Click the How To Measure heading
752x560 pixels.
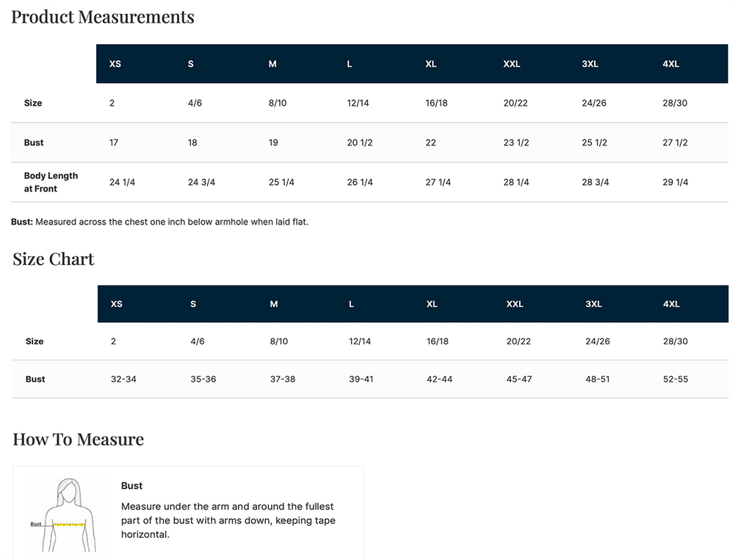pyautogui.click(x=78, y=439)
